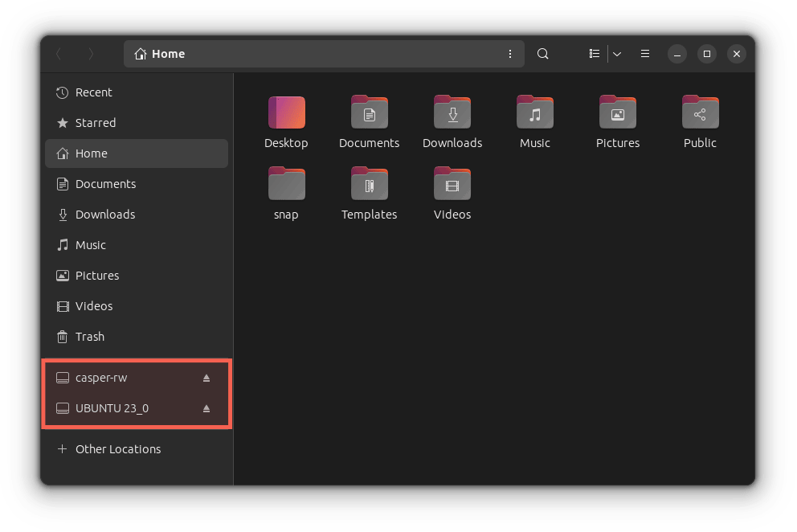Open the Downloads folder in the grid
The height and width of the screenshot is (532, 797).
coord(452,113)
